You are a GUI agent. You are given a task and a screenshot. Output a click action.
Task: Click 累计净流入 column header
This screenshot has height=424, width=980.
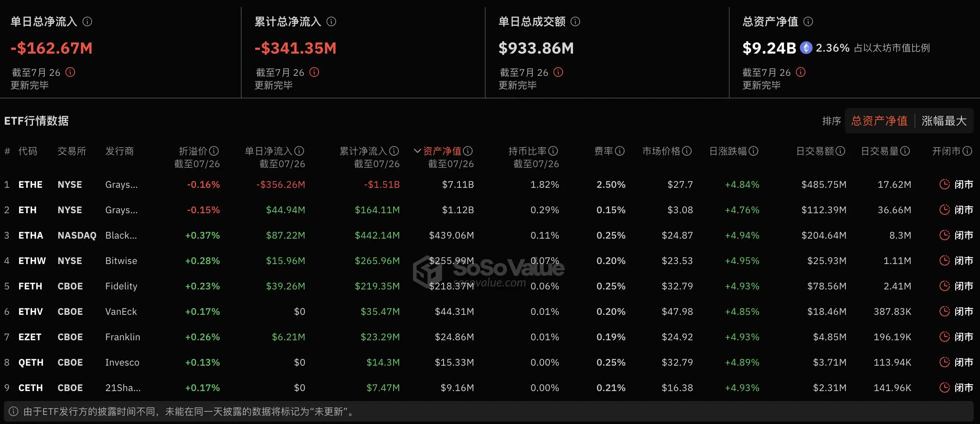pyautogui.click(x=363, y=151)
